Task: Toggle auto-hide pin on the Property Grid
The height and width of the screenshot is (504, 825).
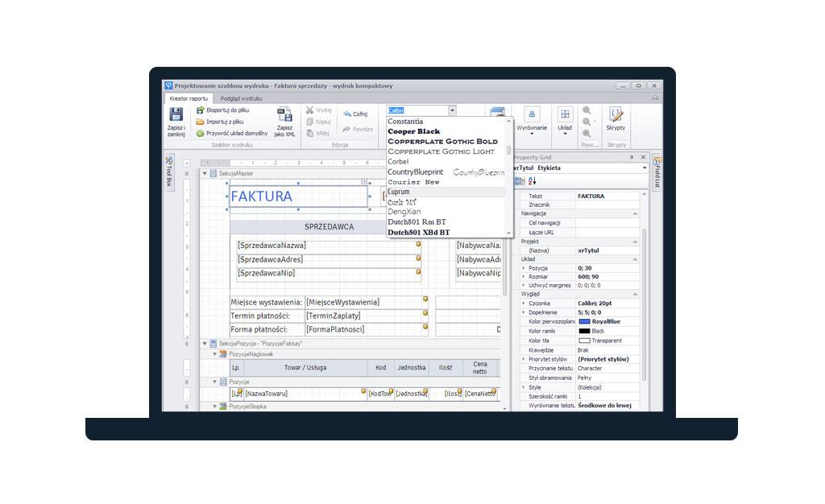Action: click(x=632, y=157)
